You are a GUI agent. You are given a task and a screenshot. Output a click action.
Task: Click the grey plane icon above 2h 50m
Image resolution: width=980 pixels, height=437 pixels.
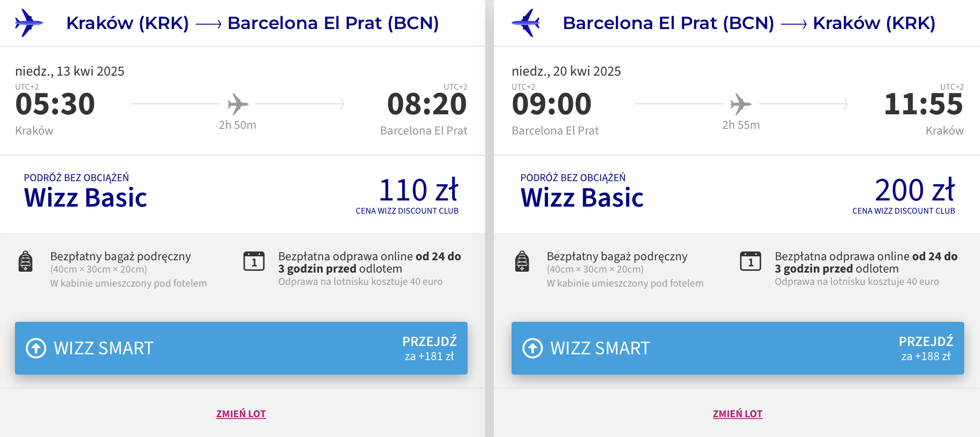[238, 104]
